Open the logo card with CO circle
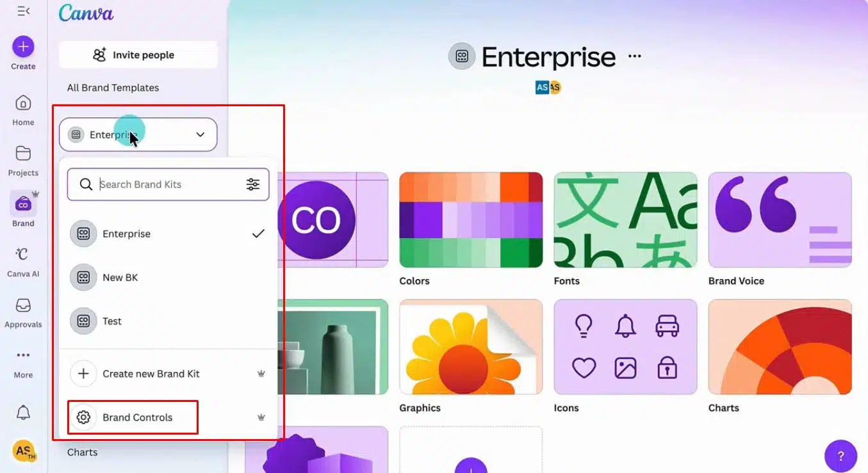The height and width of the screenshot is (473, 868). tap(333, 220)
